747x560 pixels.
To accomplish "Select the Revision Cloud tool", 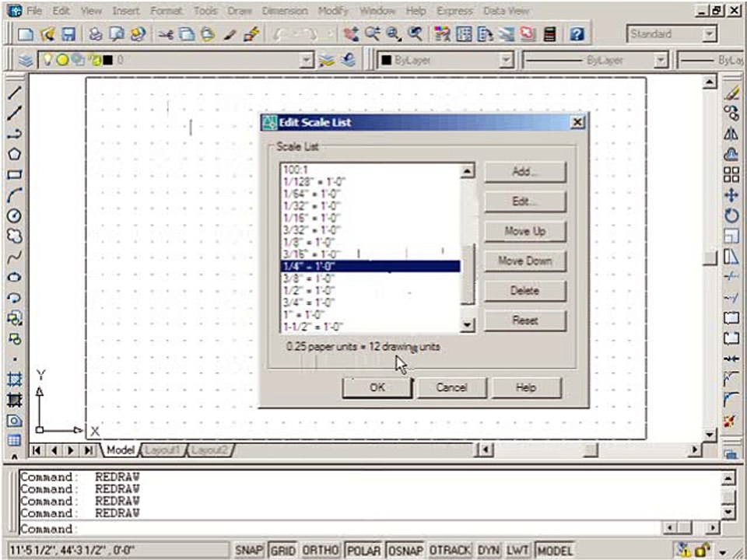I will coord(14,236).
